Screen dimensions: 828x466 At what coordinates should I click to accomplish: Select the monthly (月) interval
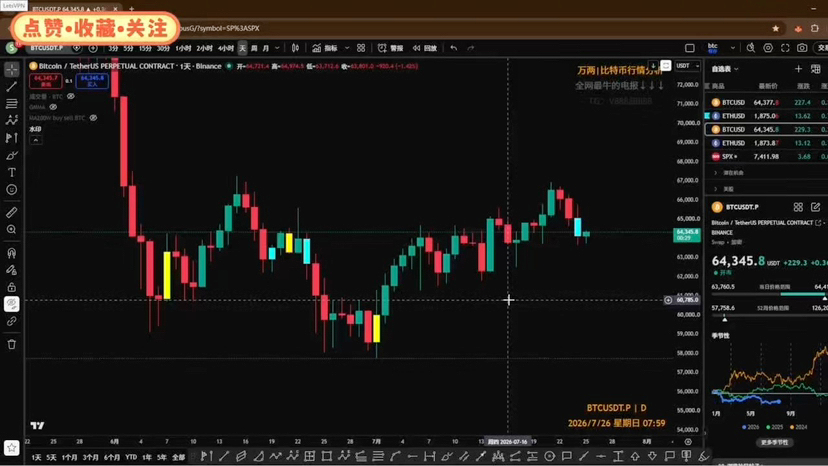tap(266, 48)
